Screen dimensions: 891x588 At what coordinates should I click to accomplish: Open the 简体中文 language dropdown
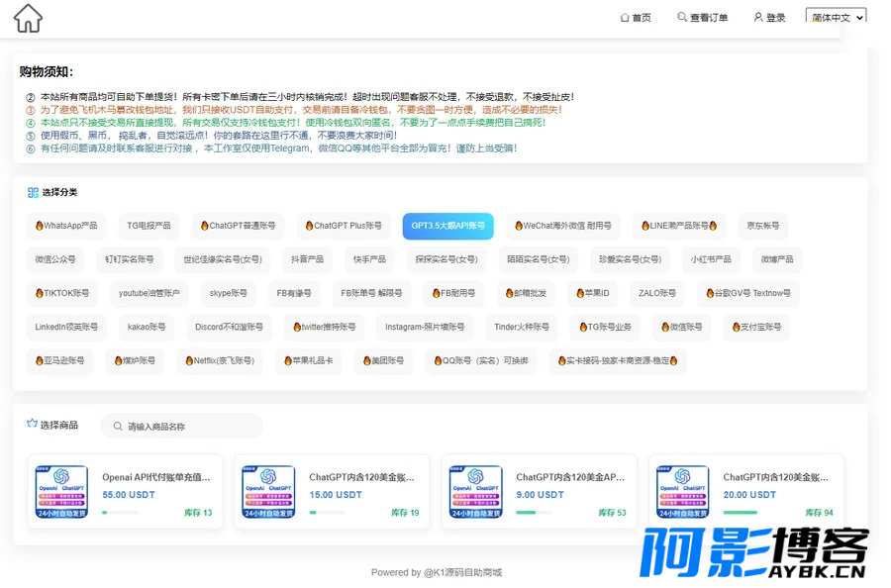point(836,17)
